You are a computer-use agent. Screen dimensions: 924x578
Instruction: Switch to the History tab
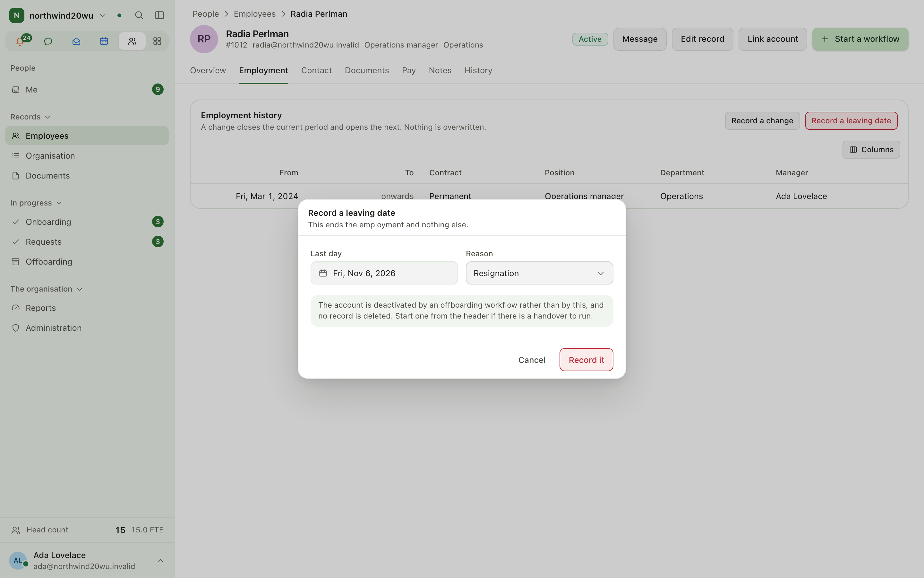click(478, 70)
